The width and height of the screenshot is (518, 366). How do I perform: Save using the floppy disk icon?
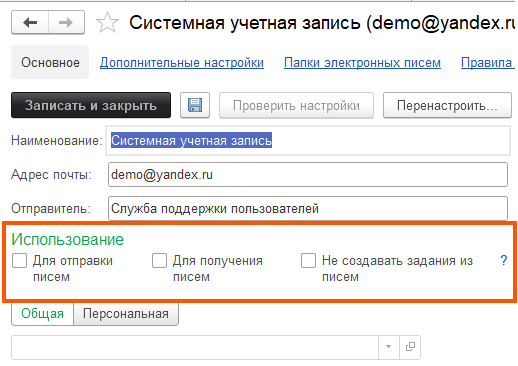point(195,105)
